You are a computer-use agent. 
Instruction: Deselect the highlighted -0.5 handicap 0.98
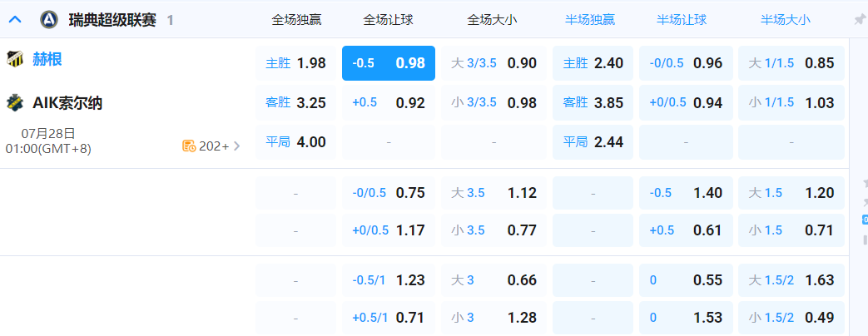(389, 63)
